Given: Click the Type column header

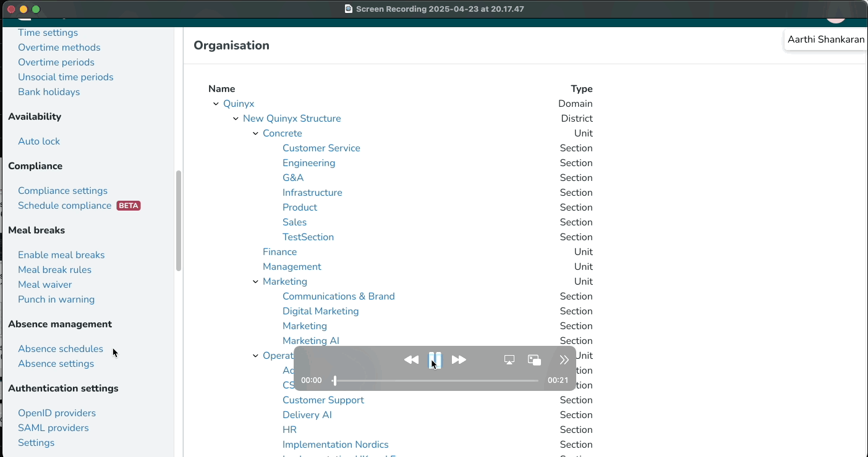Looking at the screenshot, I should (x=582, y=89).
